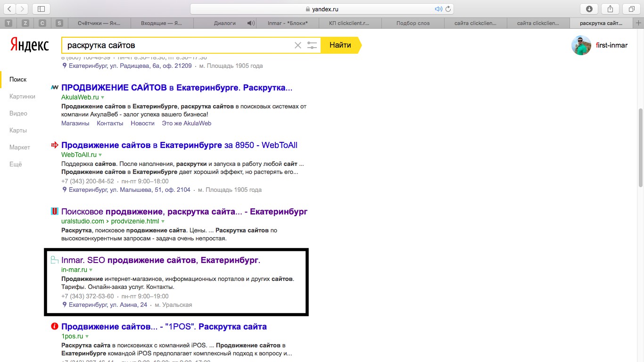
Task: Open the Это же AkulaWeb link
Action: 187,123
